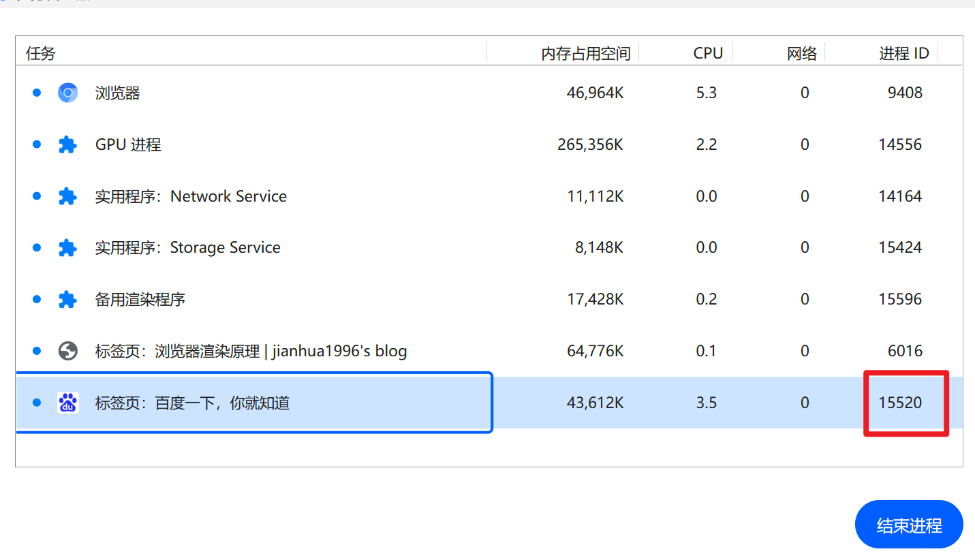Sort by 内存占用空间 column header
The height and width of the screenshot is (560, 975).
click(x=585, y=53)
